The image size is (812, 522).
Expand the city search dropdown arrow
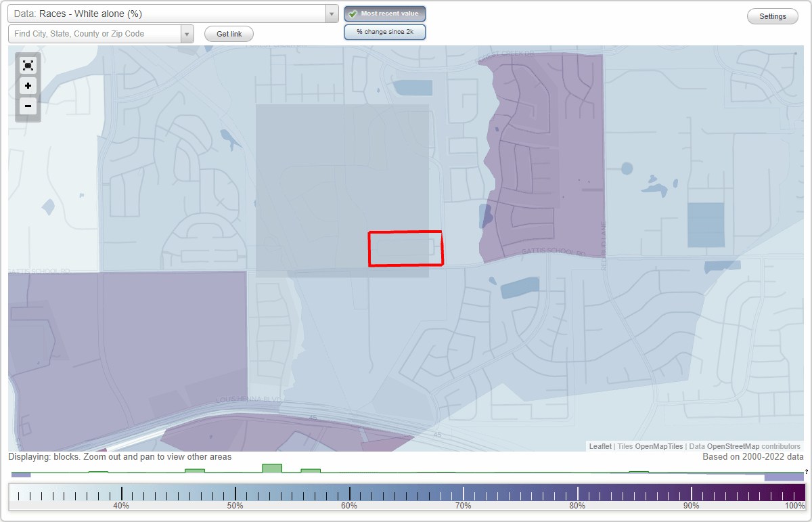pos(187,34)
